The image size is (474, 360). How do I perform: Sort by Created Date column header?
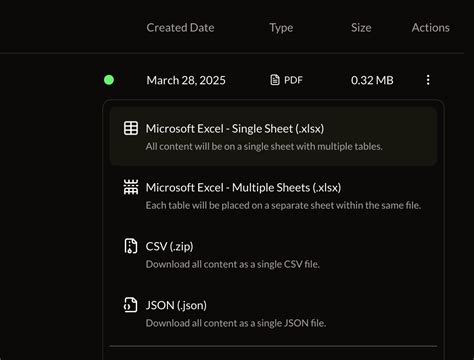(180, 28)
